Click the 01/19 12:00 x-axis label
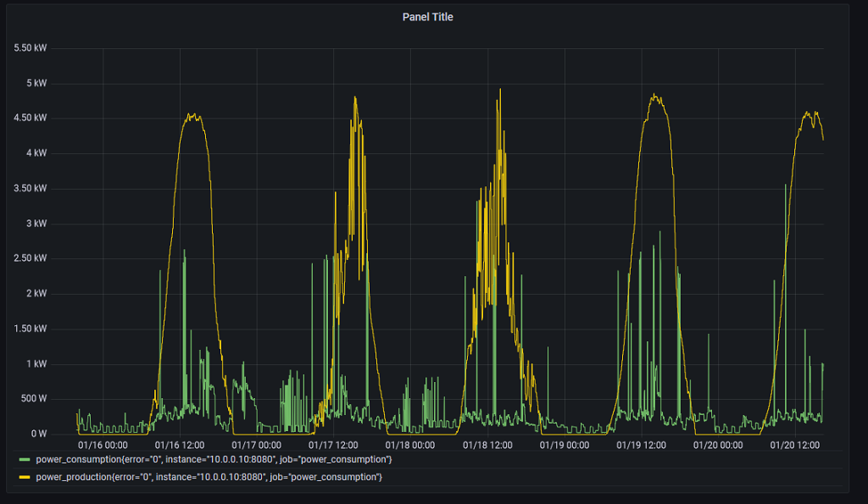 tap(641, 445)
